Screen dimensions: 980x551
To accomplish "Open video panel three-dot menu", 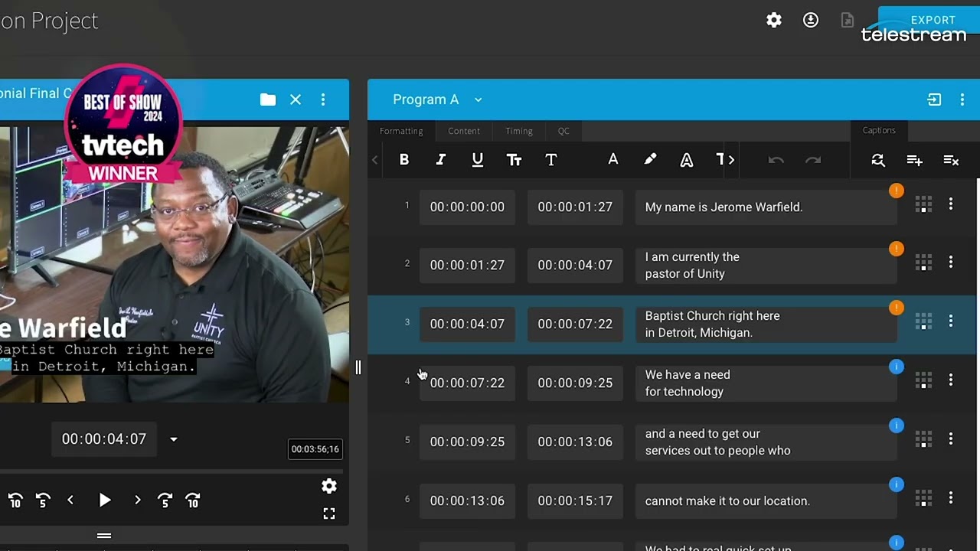I will 323,99.
